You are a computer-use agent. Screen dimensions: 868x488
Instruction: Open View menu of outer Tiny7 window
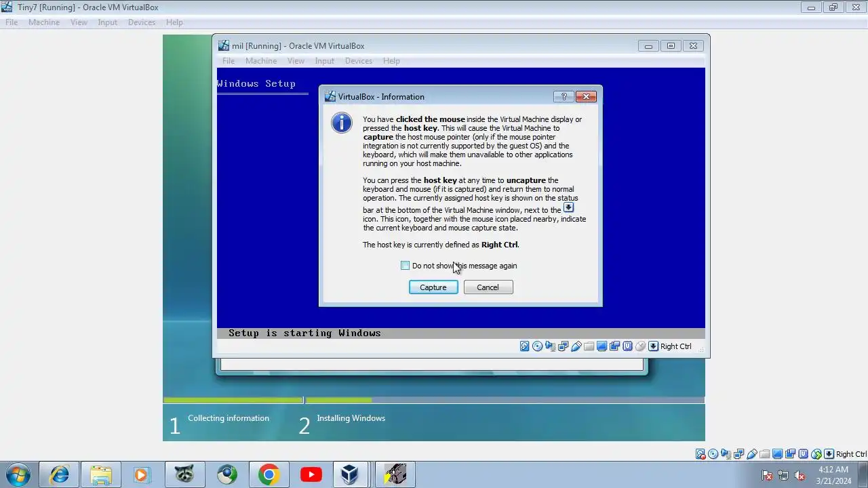pyautogui.click(x=79, y=22)
